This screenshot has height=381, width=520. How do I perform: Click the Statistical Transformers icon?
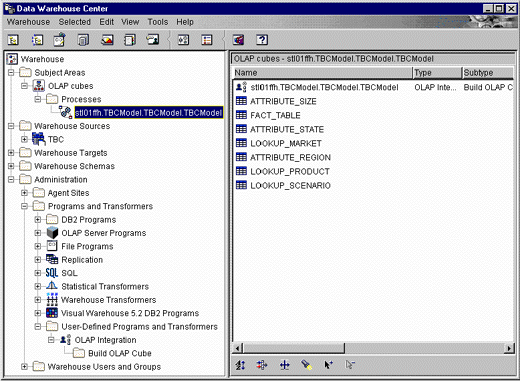coord(52,286)
